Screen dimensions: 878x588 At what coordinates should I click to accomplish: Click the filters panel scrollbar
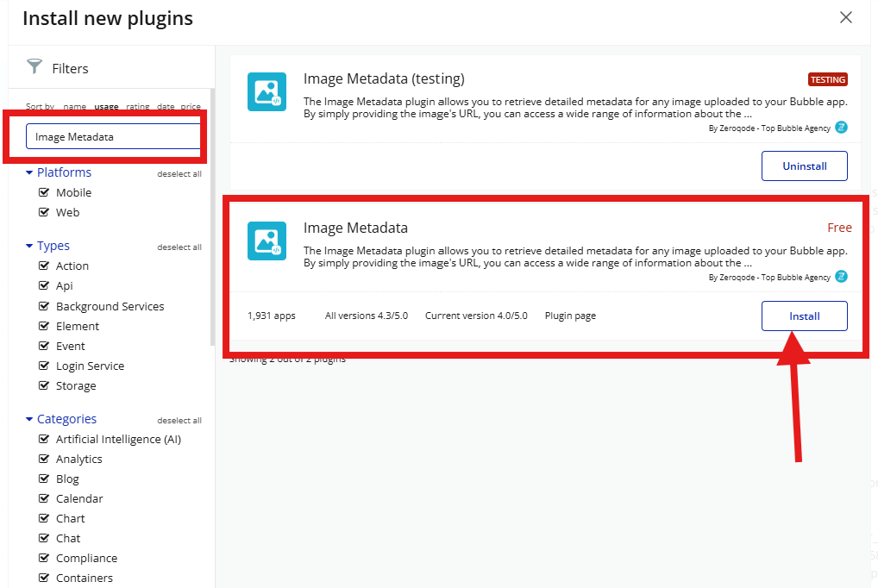(x=212, y=217)
